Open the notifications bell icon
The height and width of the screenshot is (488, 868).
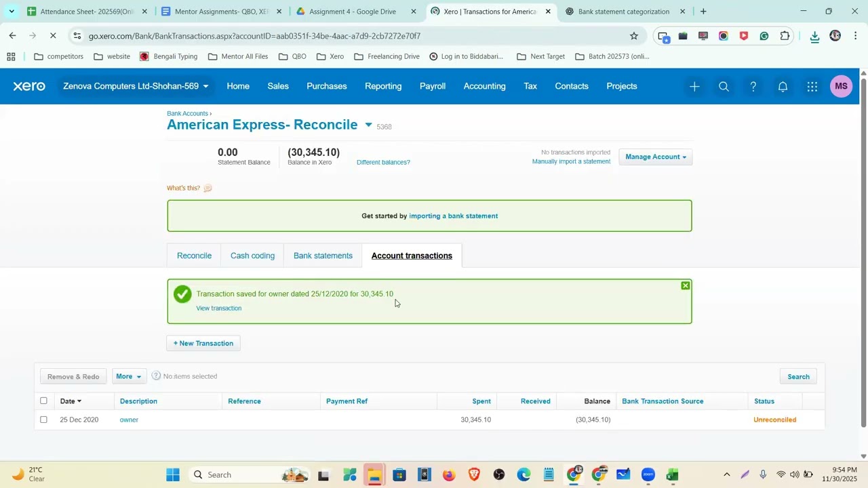783,87
